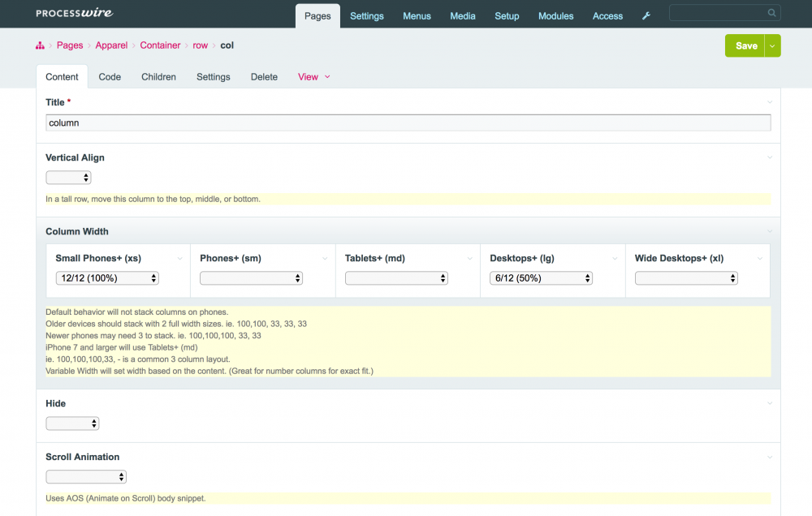Open the Scroll Animation select box
The image size is (812, 516).
click(86, 477)
